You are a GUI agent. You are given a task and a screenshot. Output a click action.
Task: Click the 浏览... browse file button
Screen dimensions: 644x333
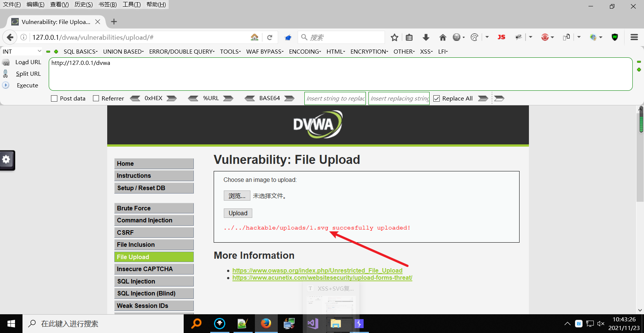237,196
